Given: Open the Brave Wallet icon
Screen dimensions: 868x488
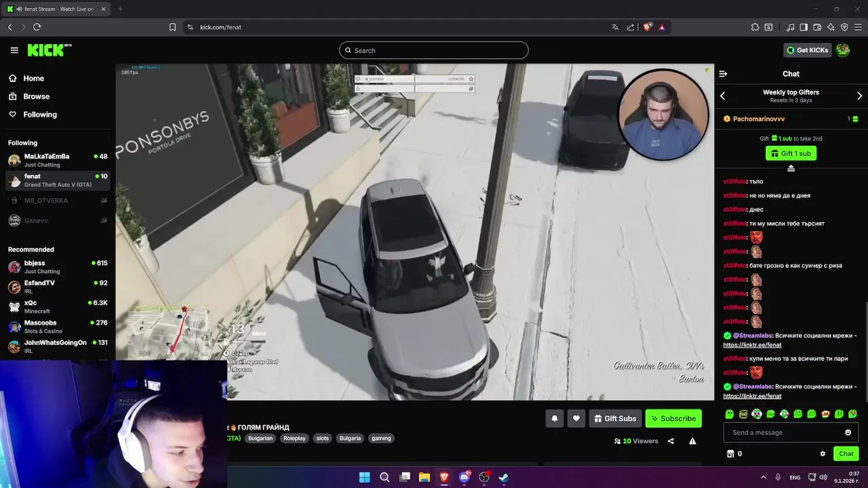Looking at the screenshot, I should (817, 27).
